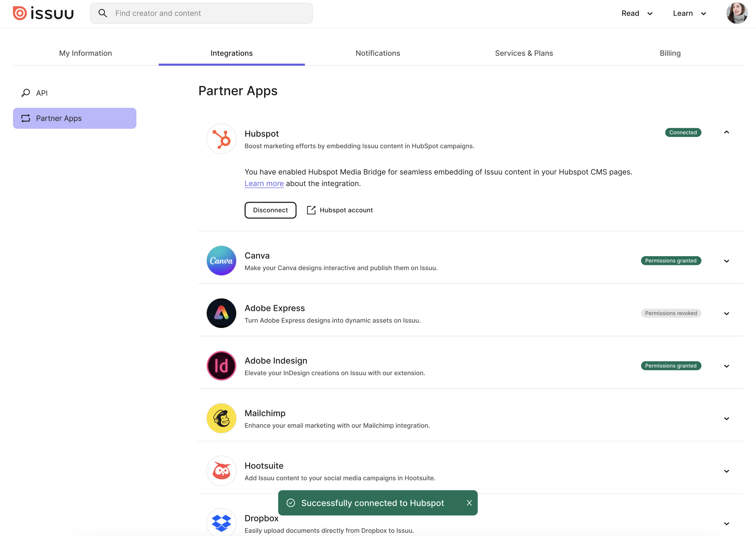Click Adobe Indesign's Permissions granted badge
756x536 pixels.
coord(671,366)
